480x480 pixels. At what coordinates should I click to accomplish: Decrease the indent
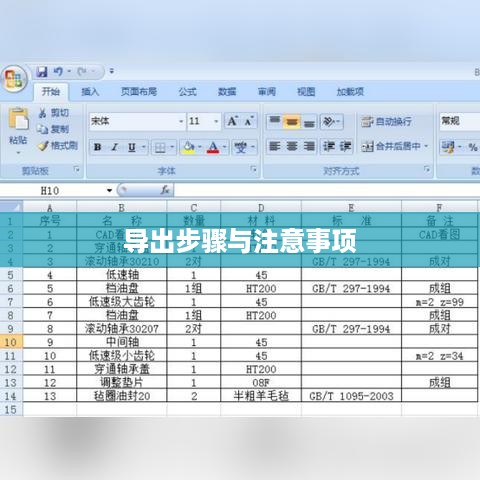point(329,146)
